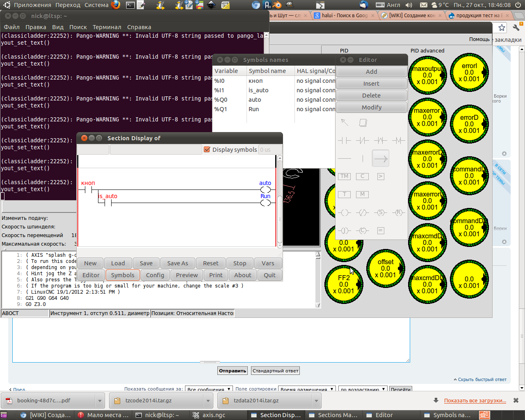Click Save As in Section Display
This screenshot has width=525, height=420.
click(178, 263)
